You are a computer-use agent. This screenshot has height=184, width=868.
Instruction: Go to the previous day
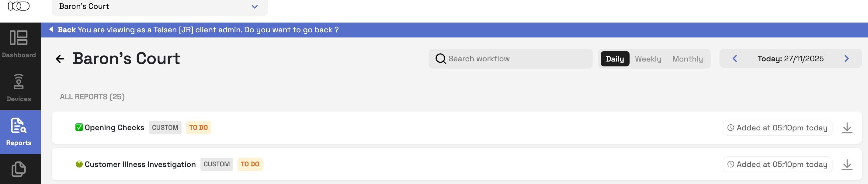[x=734, y=59]
